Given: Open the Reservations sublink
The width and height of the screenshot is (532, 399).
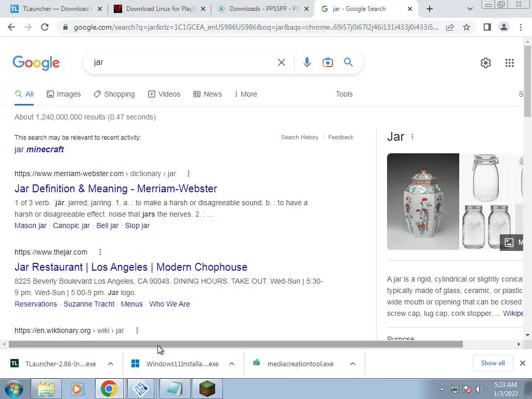Looking at the screenshot, I should tap(36, 304).
